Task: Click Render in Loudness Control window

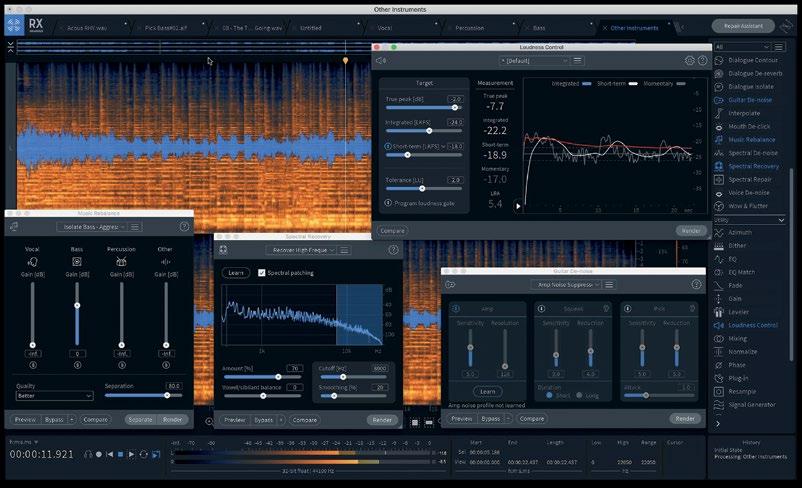Action: [x=690, y=231]
